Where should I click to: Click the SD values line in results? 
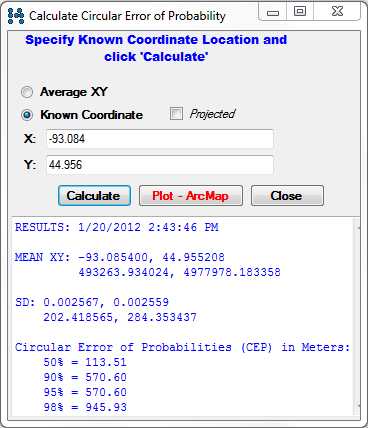point(92,302)
